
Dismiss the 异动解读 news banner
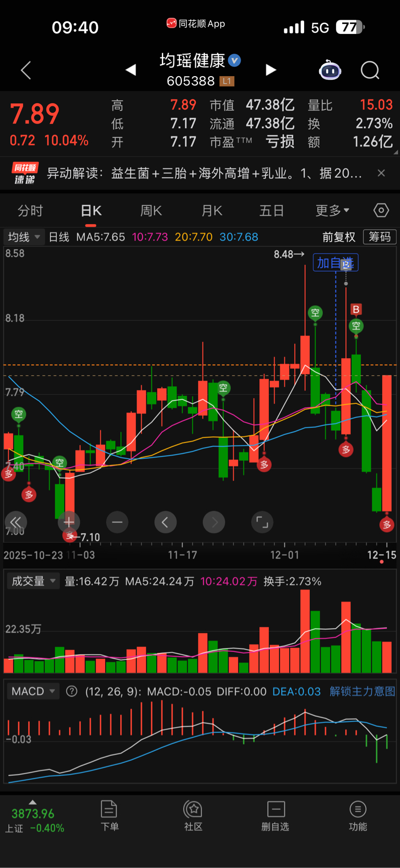click(381, 173)
